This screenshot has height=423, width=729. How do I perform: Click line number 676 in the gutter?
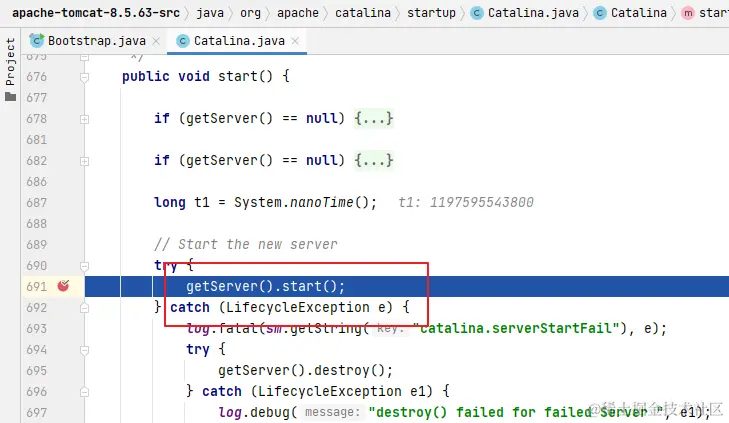click(37, 77)
